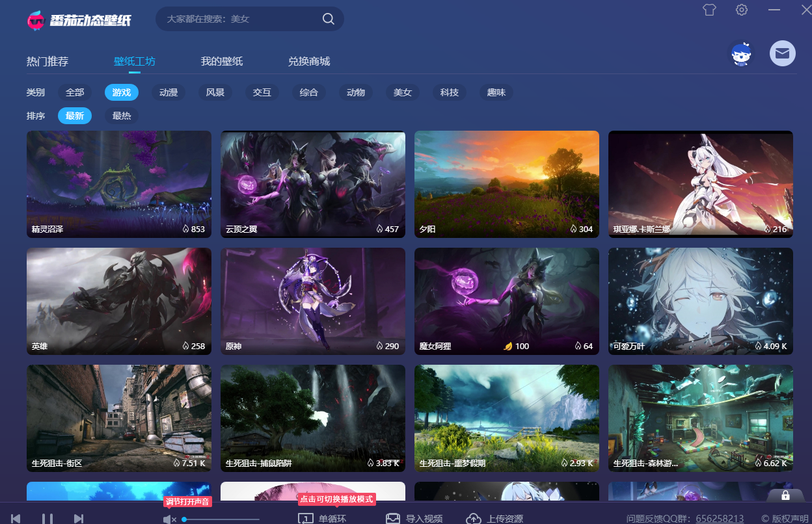This screenshot has width=812, height=524.
Task: Unmute the speaker volume icon
Action: point(169,519)
